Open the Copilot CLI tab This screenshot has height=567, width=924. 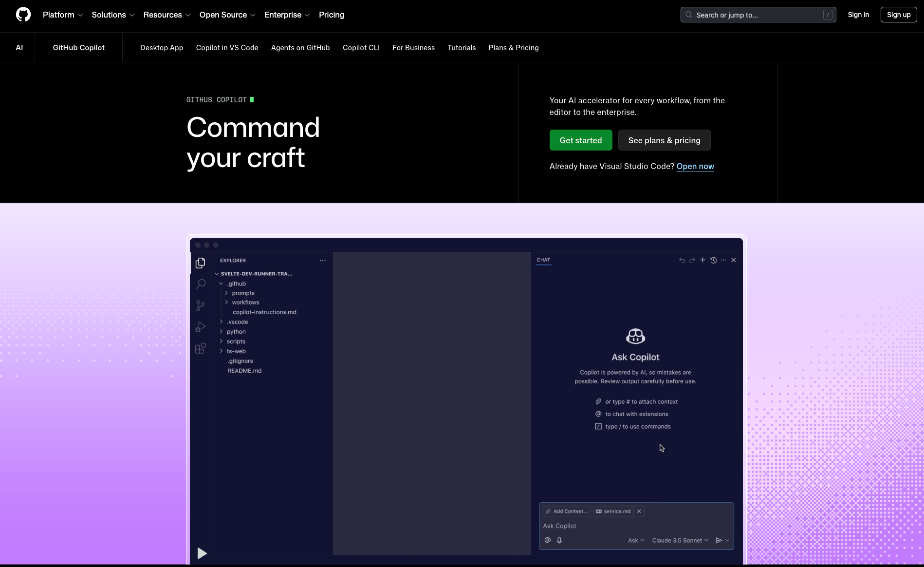[x=361, y=48]
